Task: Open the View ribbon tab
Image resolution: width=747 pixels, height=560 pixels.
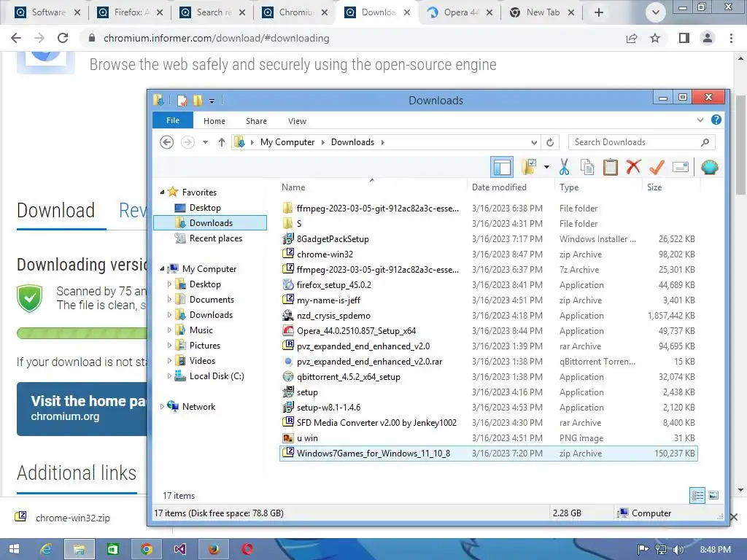Action: (x=298, y=121)
